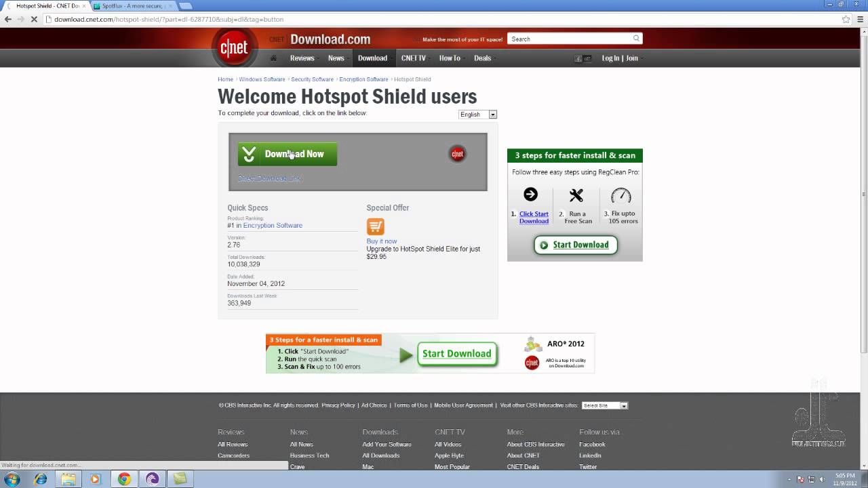The height and width of the screenshot is (488, 868).
Task: Open Windows Media Player in taskbar
Action: click(95, 479)
